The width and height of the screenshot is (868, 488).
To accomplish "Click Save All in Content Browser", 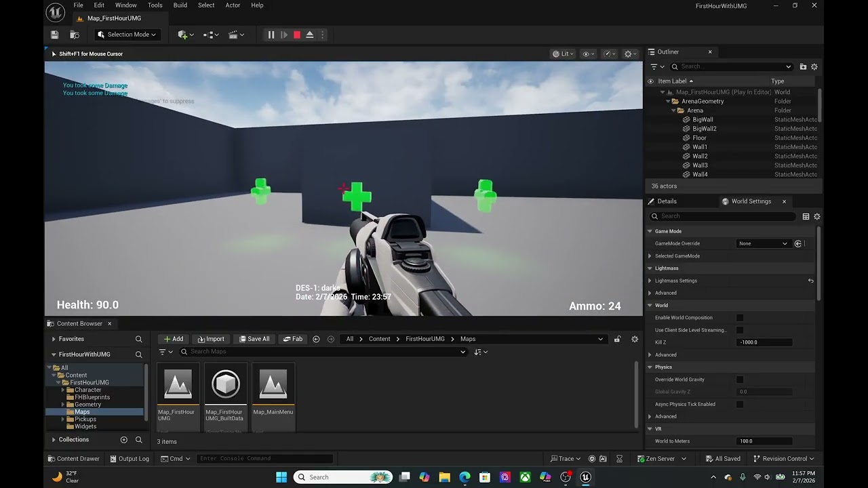I will [254, 339].
